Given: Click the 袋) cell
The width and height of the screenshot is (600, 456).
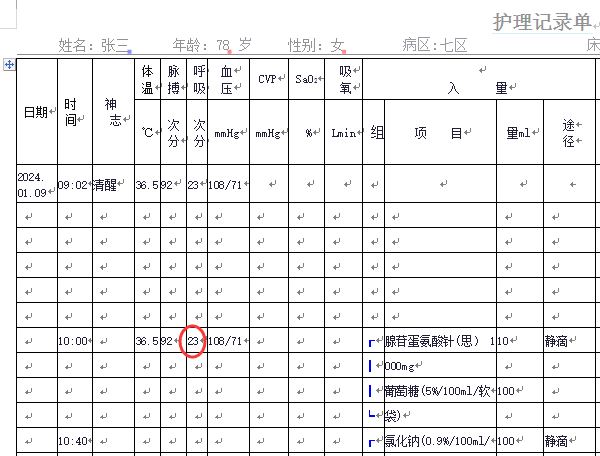Looking at the screenshot, I should point(440,415).
